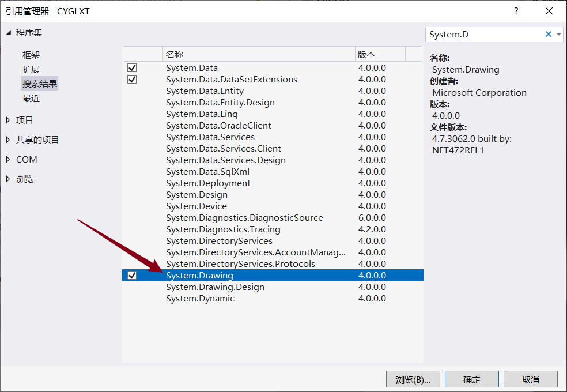
Task: Select the System.Design row
Action: click(273, 195)
